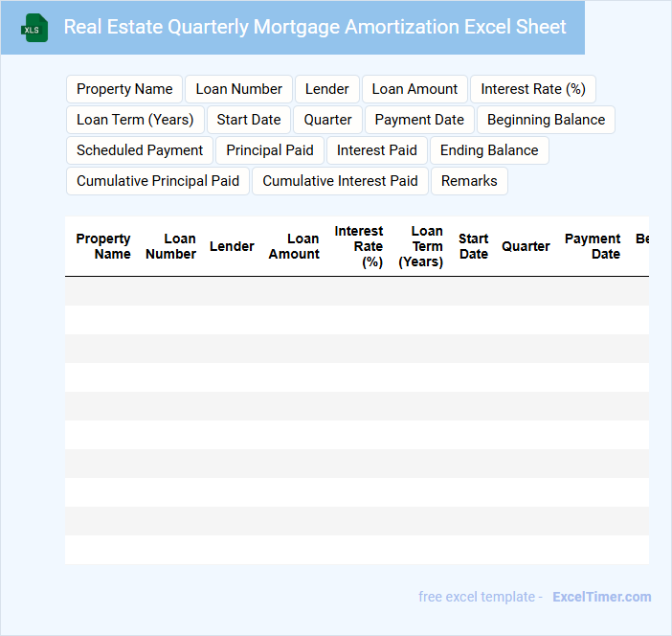Select the Ending Balance tag
Screen dimensions: 672x636
coord(489,150)
